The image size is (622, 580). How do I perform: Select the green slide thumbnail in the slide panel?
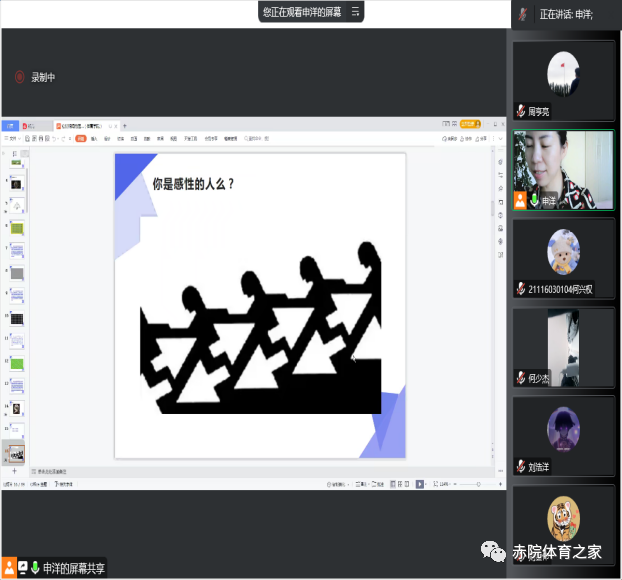pos(16,363)
